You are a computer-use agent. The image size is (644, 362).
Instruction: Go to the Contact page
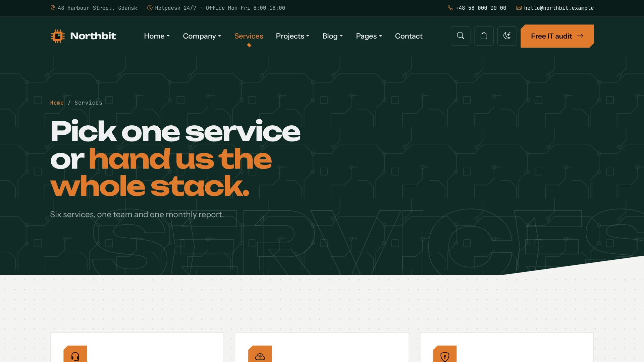(x=409, y=36)
